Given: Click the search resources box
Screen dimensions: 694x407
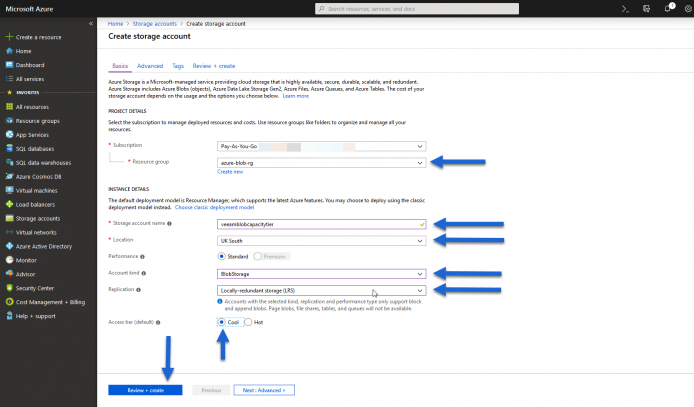Looking at the screenshot, I should pos(417,8).
